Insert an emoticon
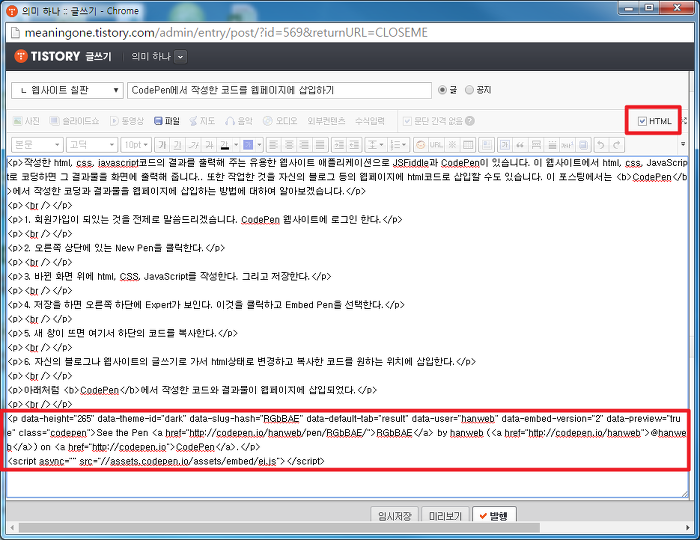700x540 pixels. (x=421, y=145)
